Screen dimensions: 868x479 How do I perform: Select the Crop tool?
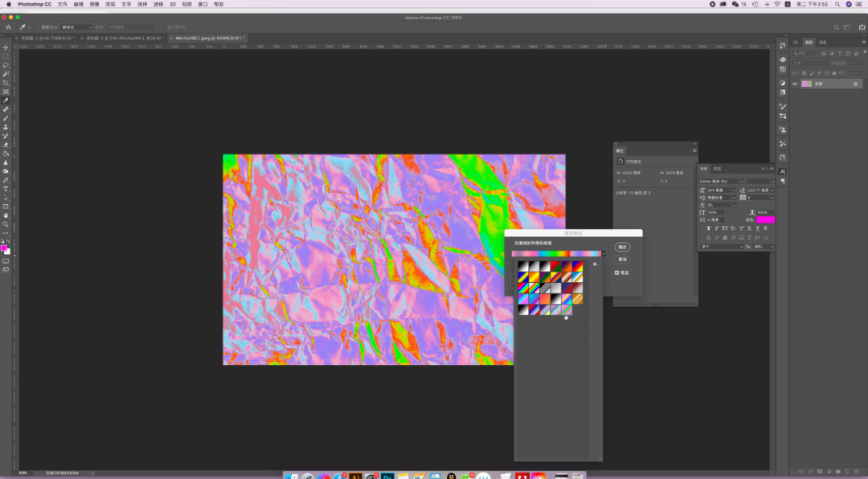[6, 83]
